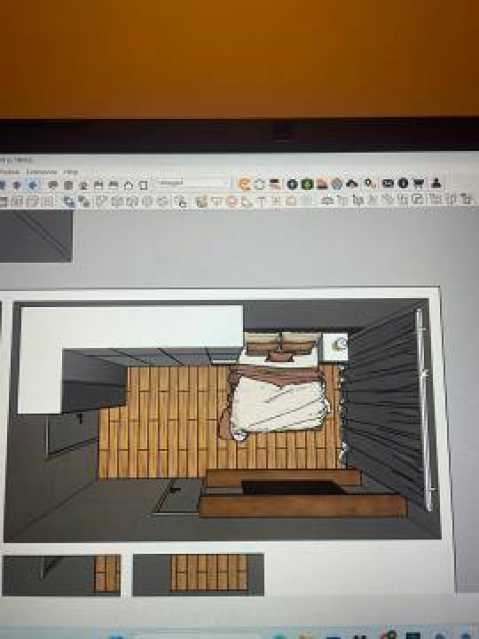This screenshot has width=479, height=639.
Task: Click the envelope mail icon in toolbar
Action: coord(387,183)
